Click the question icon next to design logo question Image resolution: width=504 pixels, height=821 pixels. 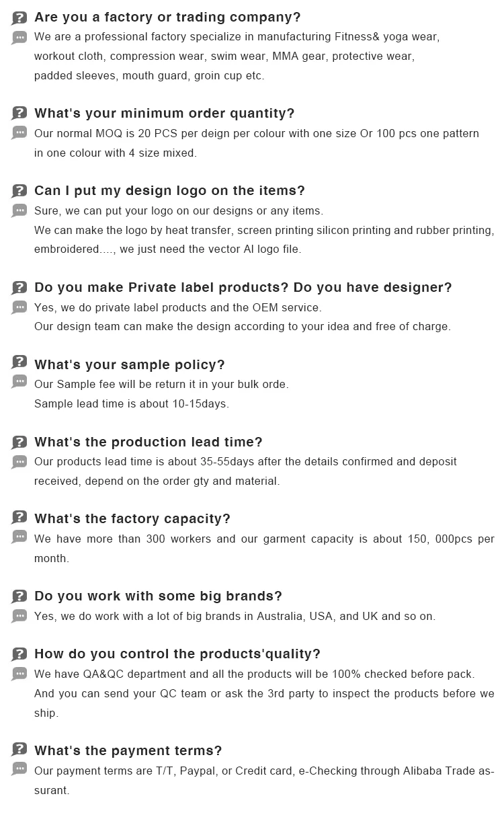tap(19, 191)
